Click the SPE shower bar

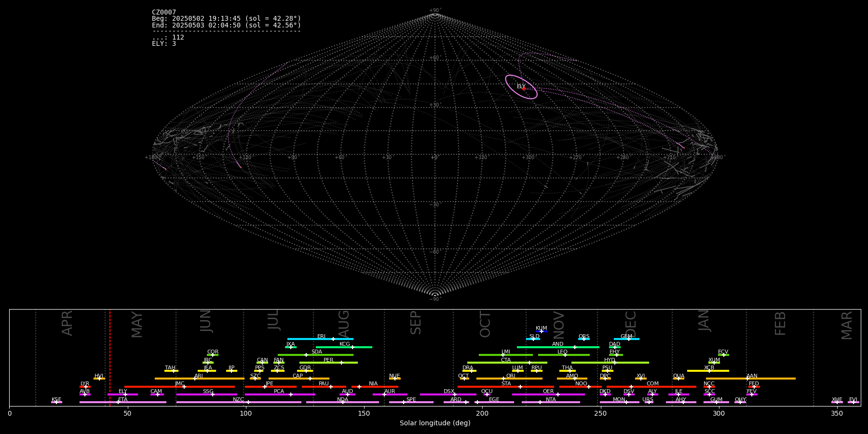[x=411, y=402]
